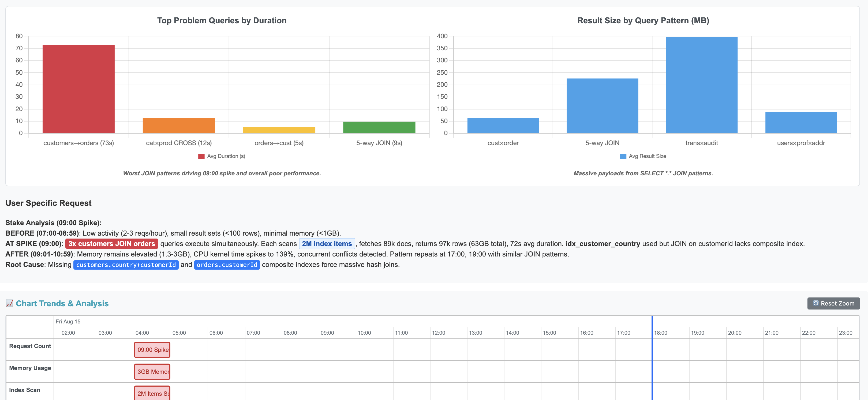
Task: Click the orange cat×prod CROSS bar
Action: (179, 126)
